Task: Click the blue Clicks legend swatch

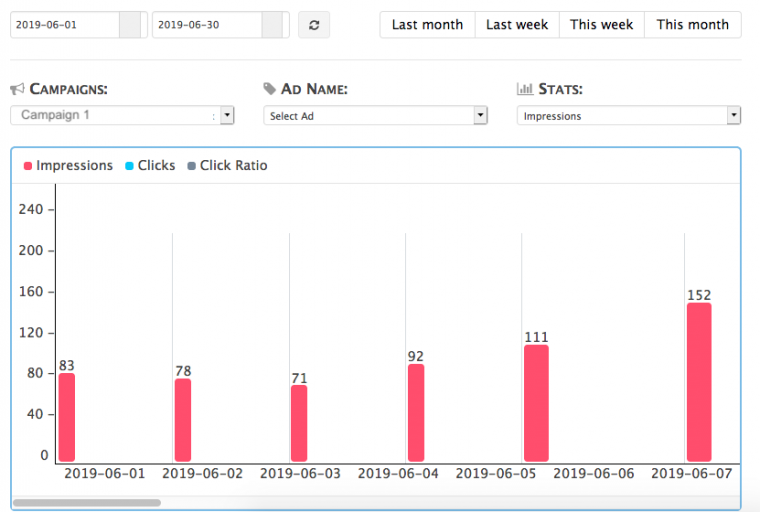Action: (x=129, y=166)
